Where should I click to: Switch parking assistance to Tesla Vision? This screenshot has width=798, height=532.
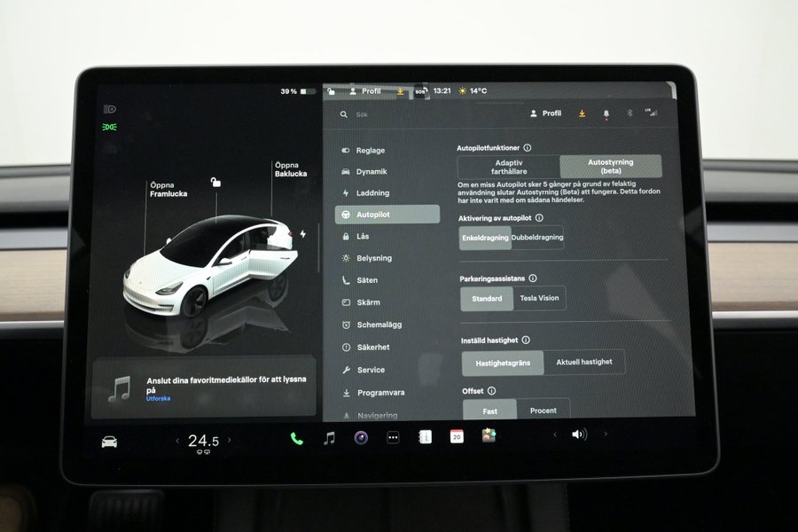539,299
